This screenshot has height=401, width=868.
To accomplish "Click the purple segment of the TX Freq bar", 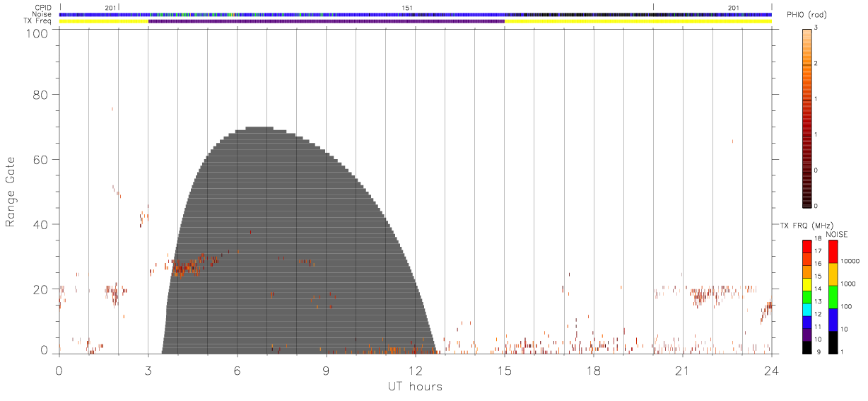I will (326, 21).
